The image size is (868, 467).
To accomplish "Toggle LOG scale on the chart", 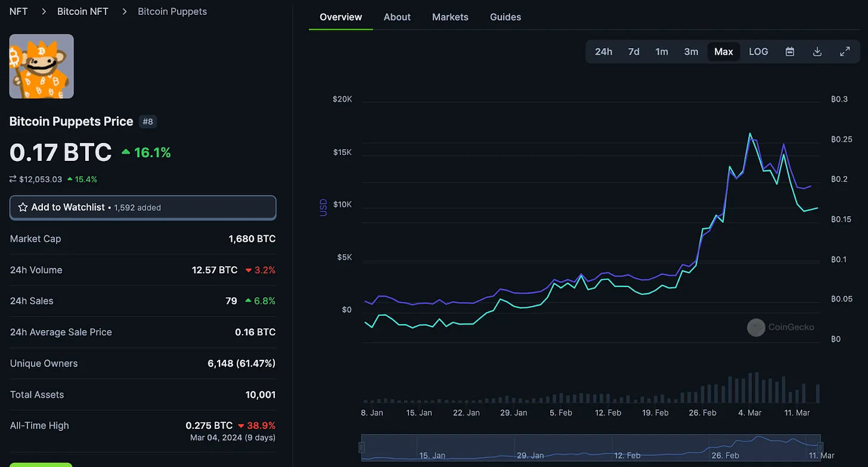I will (758, 52).
